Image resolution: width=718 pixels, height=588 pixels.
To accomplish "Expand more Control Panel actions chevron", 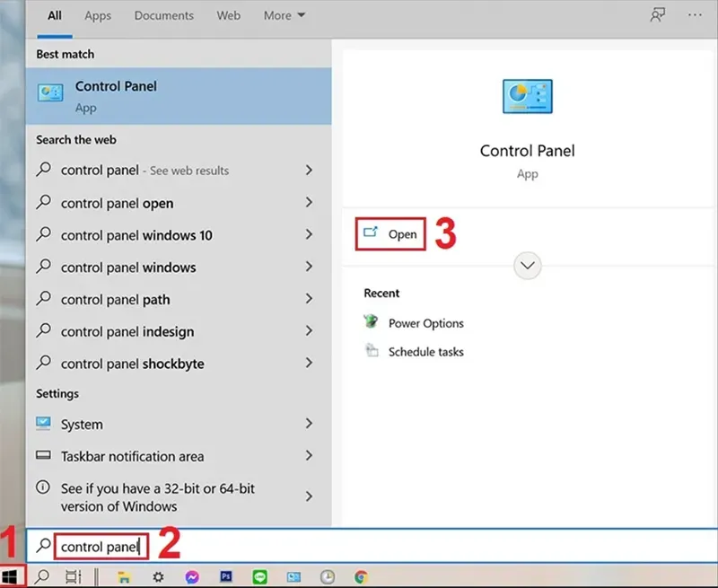I will [528, 265].
